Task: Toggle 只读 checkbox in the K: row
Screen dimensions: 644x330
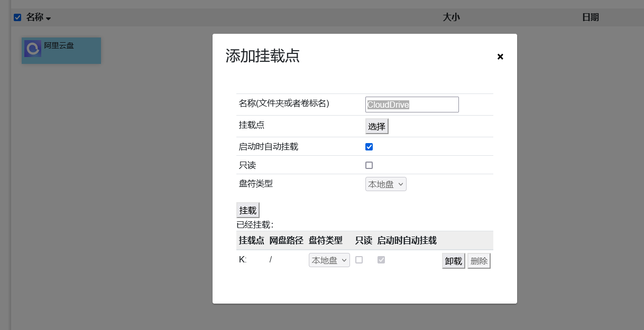Action: click(359, 260)
